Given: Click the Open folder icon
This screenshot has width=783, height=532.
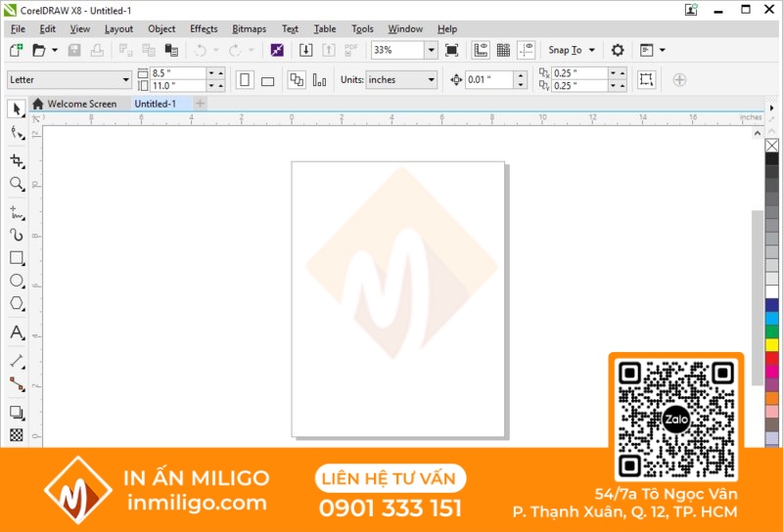Looking at the screenshot, I should tap(39, 50).
